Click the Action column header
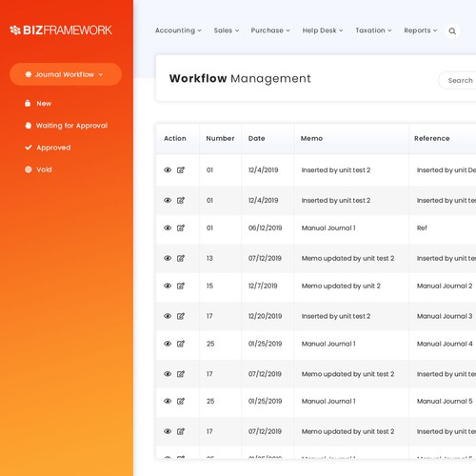 tap(175, 138)
